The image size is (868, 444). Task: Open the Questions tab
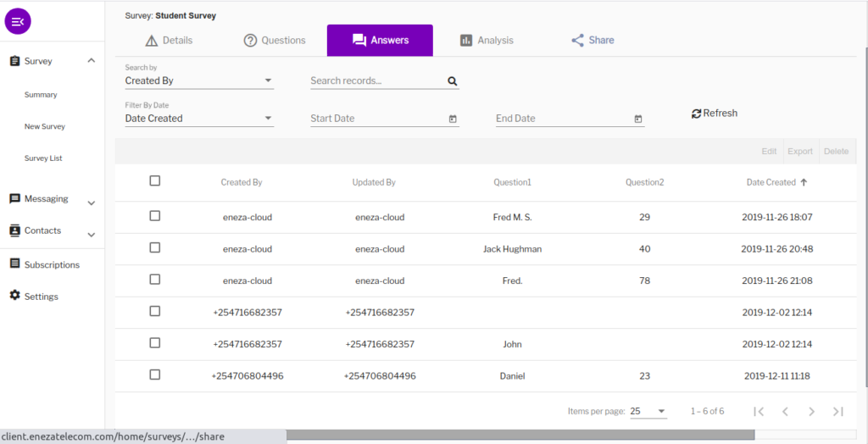(x=275, y=40)
